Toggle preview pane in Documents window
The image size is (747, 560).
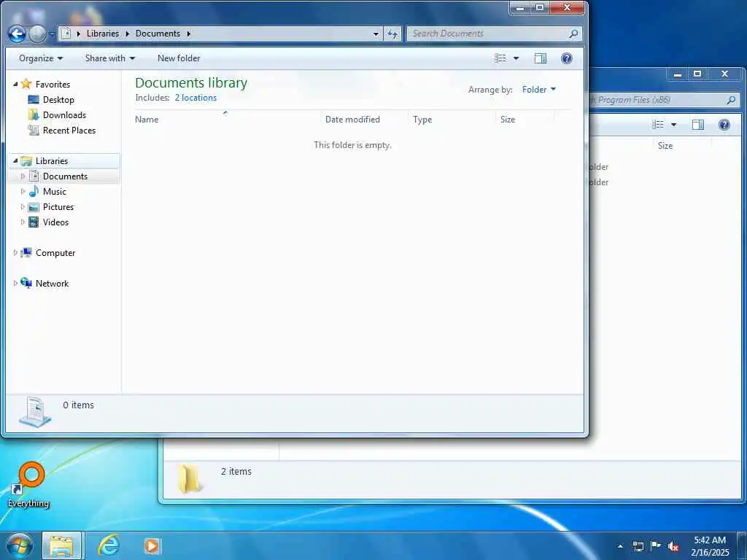(541, 58)
